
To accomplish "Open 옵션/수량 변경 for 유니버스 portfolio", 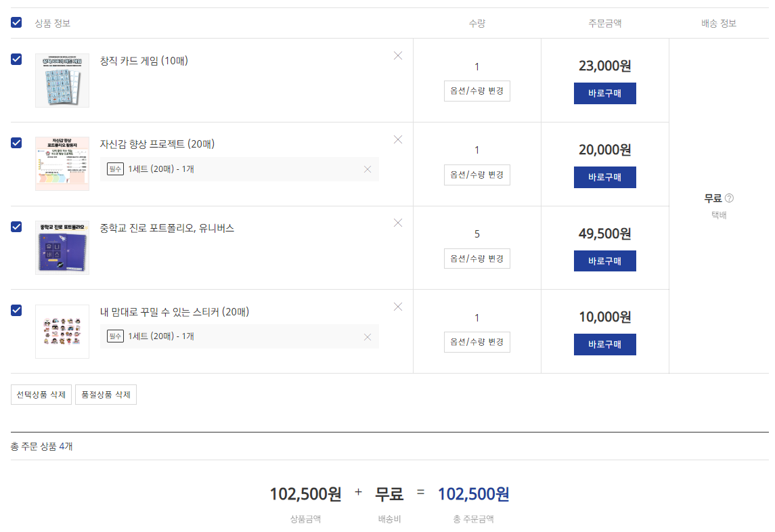I will point(477,259).
